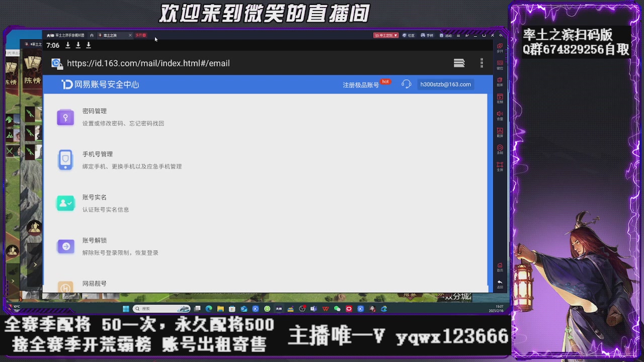Open the red 率土定制 dropdown
Screen dimensions: 644x362
[x=386, y=35]
